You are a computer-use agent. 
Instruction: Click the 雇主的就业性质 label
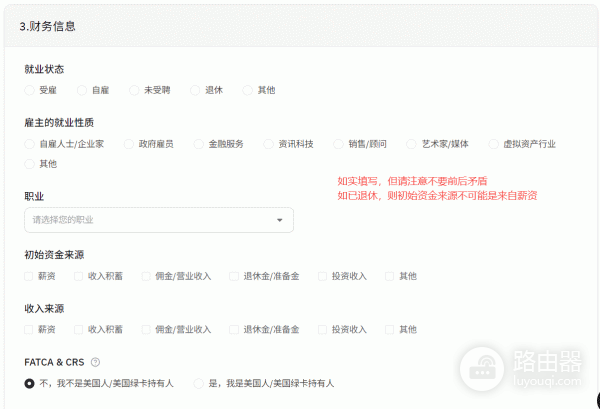[59, 123]
